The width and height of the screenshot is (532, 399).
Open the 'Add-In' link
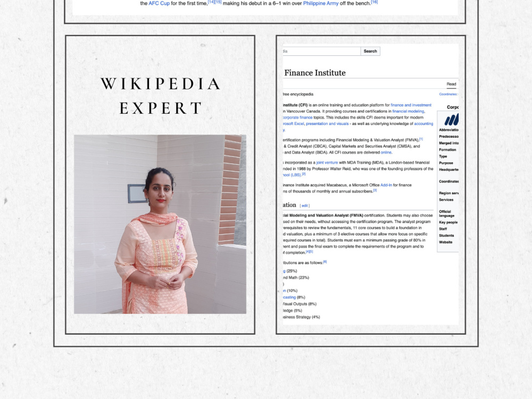click(x=386, y=185)
